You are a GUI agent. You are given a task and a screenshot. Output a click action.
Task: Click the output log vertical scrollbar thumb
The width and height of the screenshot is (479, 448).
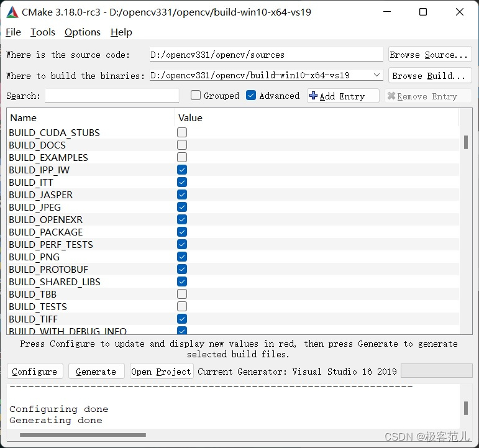click(x=465, y=408)
